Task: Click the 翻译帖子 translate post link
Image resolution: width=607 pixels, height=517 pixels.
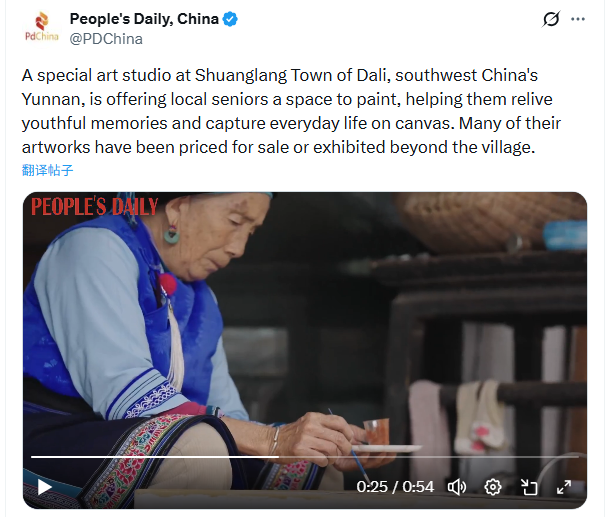Action: pos(47,170)
